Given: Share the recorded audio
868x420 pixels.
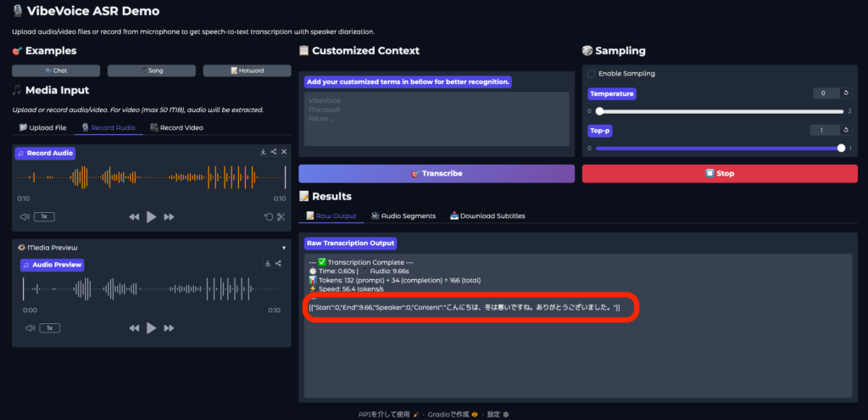Looking at the screenshot, I should tap(274, 152).
